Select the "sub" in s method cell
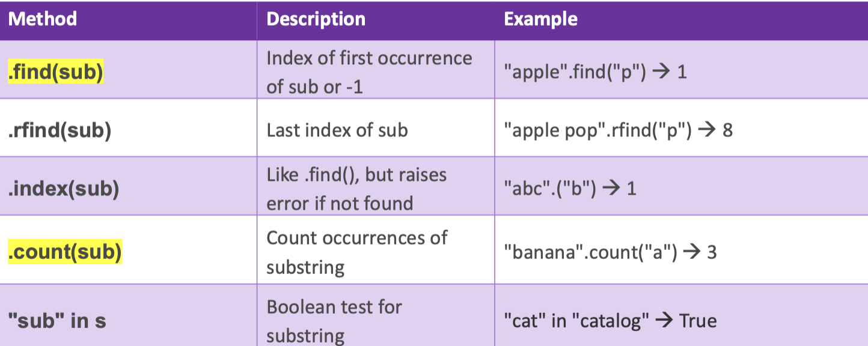868x346 pixels. (58, 321)
